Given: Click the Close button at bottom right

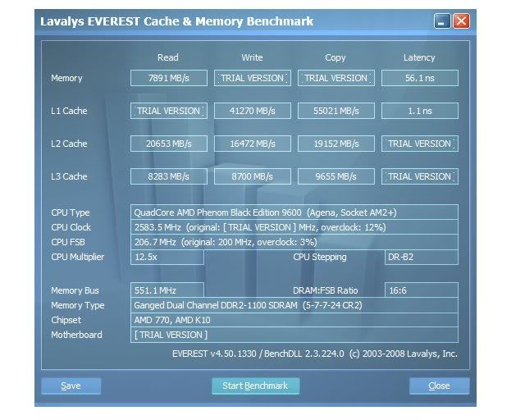Looking at the screenshot, I should tap(440, 386).
